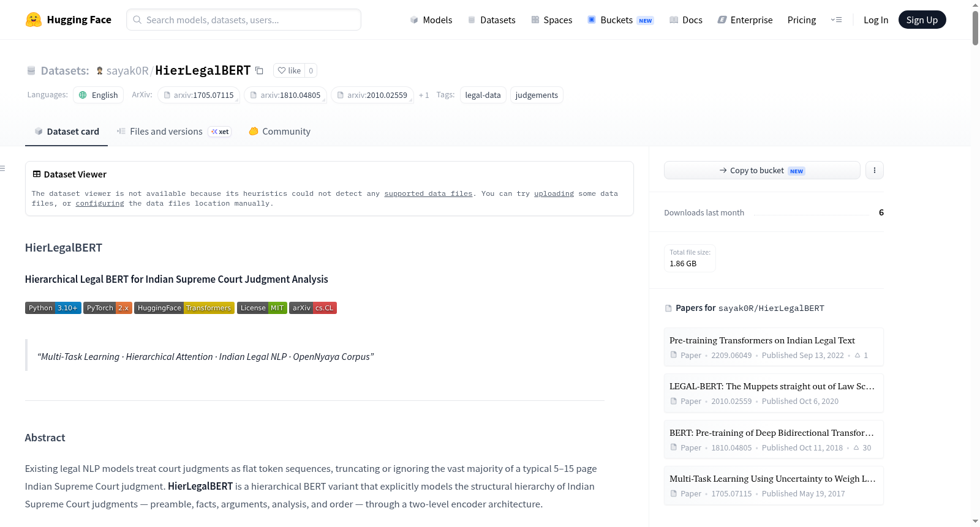Click the Python 3.10+ badge

click(53, 308)
